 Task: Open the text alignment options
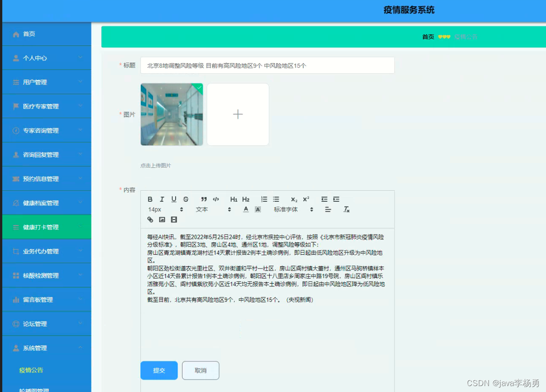point(328,209)
